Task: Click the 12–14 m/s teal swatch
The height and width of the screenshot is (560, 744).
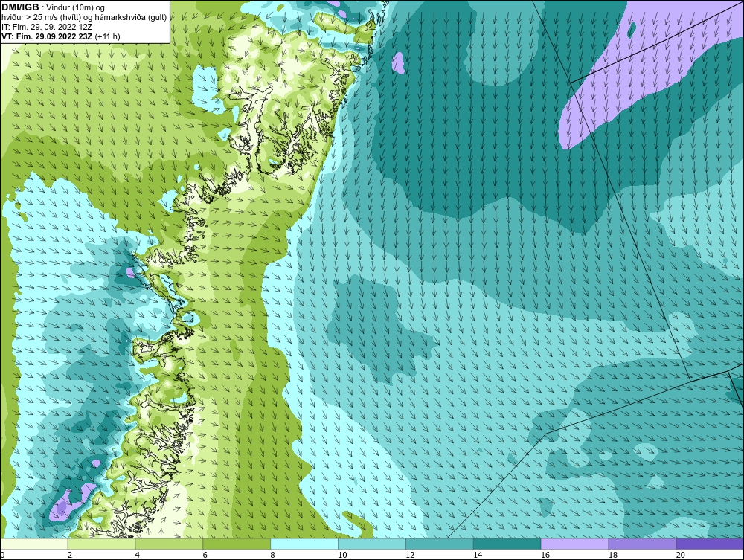Action: click(x=440, y=544)
